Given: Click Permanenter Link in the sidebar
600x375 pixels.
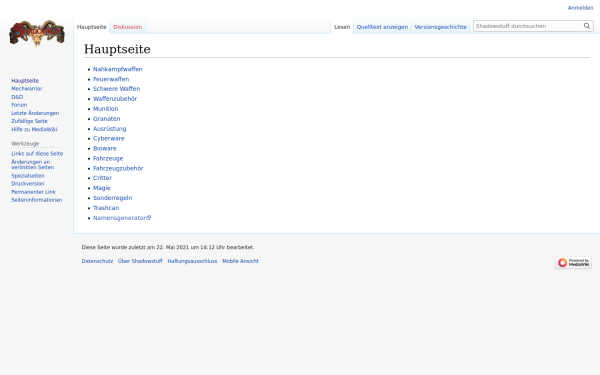Looking at the screenshot, I should [x=33, y=192].
